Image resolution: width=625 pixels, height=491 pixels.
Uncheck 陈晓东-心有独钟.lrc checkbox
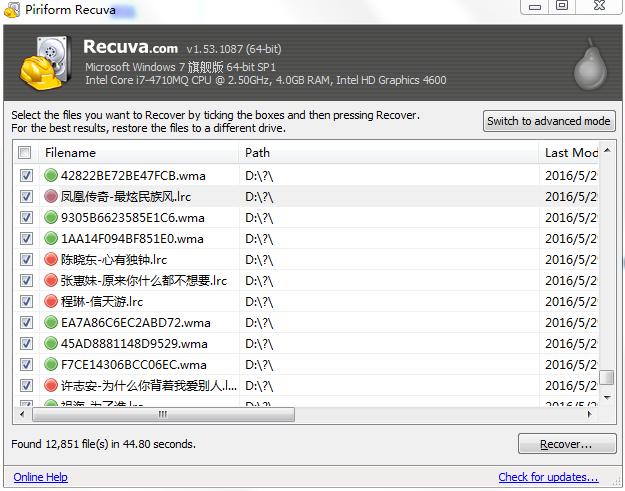tap(26, 259)
